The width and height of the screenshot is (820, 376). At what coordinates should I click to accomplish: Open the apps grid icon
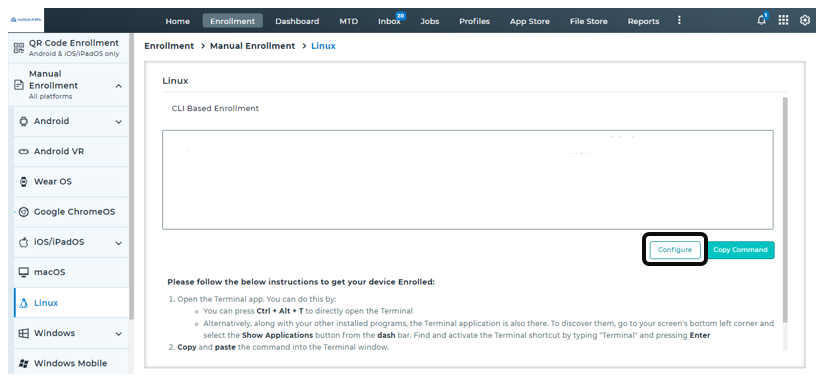click(783, 20)
